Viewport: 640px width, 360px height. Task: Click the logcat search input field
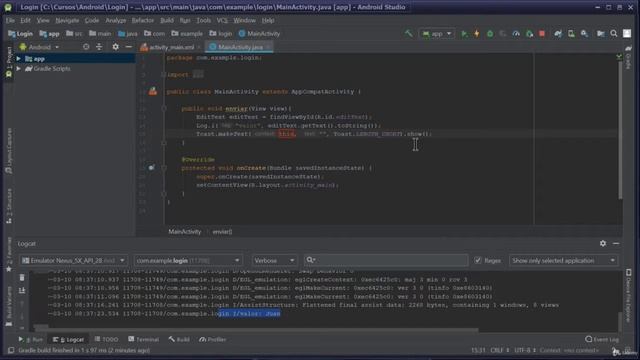click(386, 260)
